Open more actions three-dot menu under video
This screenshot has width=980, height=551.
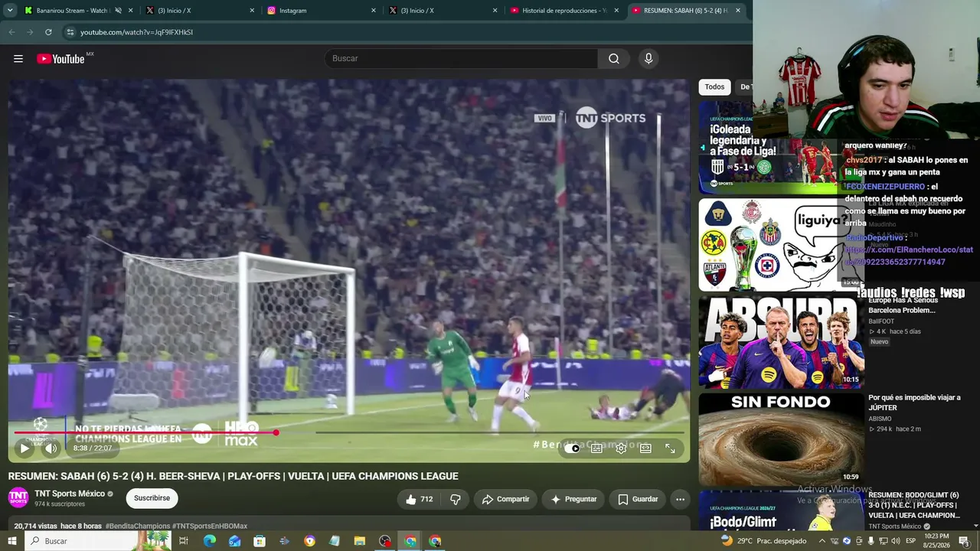coord(680,499)
